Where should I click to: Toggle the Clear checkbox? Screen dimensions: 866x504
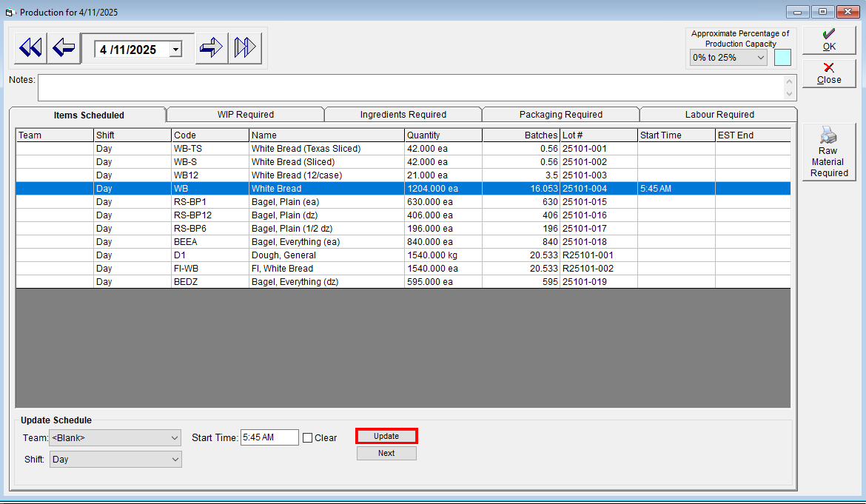[x=308, y=437]
